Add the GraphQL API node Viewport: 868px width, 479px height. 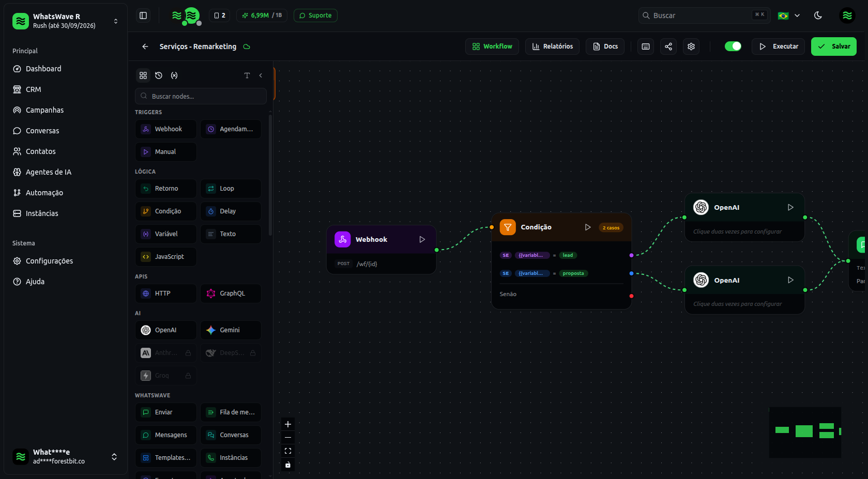[x=231, y=293]
